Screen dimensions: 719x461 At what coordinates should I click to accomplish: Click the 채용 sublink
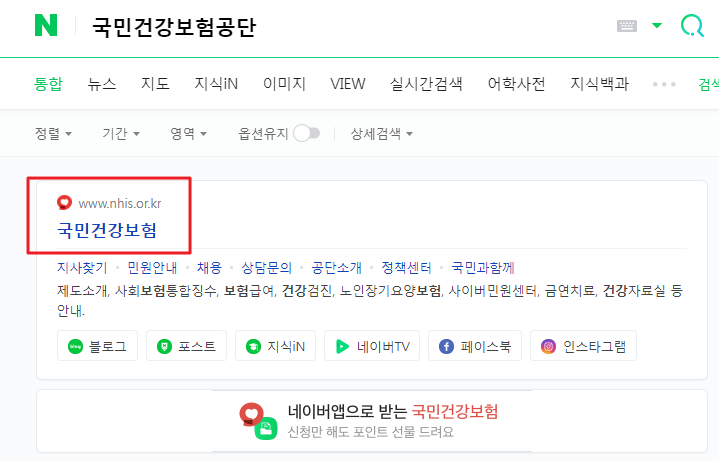(x=210, y=267)
